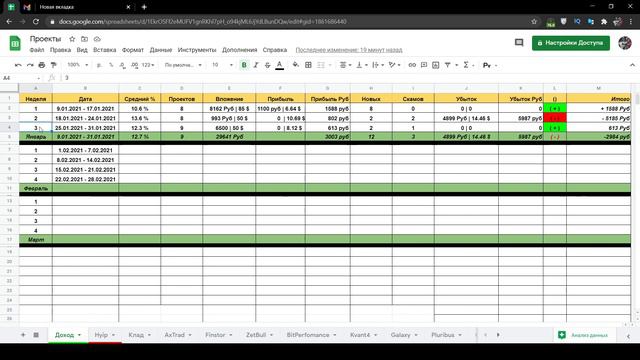Switch to the ZetBull sheet tab
640x360 pixels.
[x=256, y=335]
